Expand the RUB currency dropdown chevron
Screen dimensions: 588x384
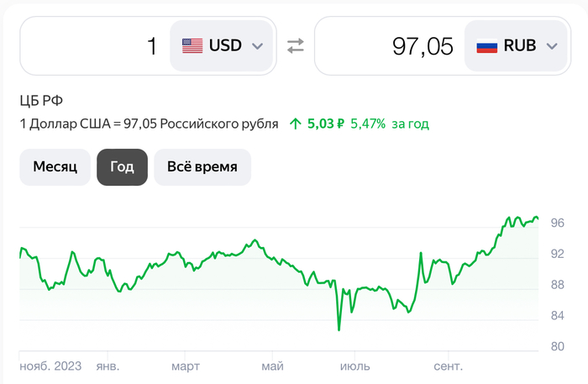pos(552,46)
